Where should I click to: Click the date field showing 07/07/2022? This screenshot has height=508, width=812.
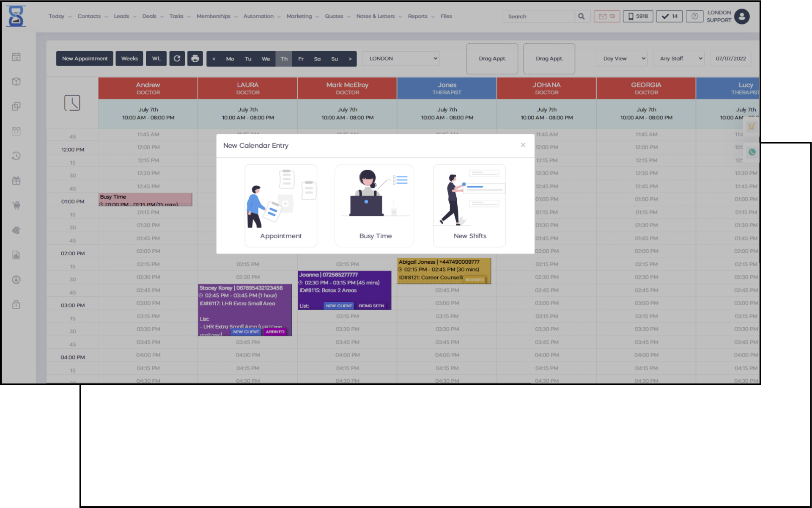(730, 58)
